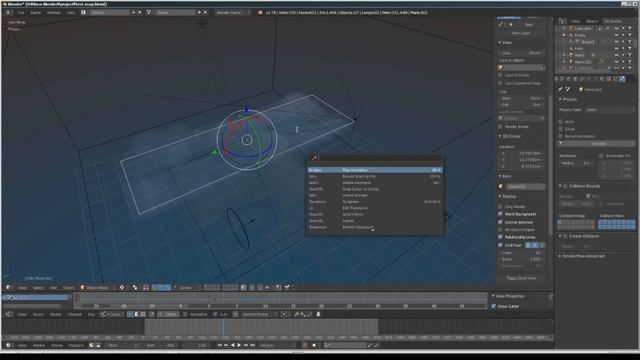Disable Relationship Lines checkbox
The image size is (640, 360).
click(x=500, y=237)
